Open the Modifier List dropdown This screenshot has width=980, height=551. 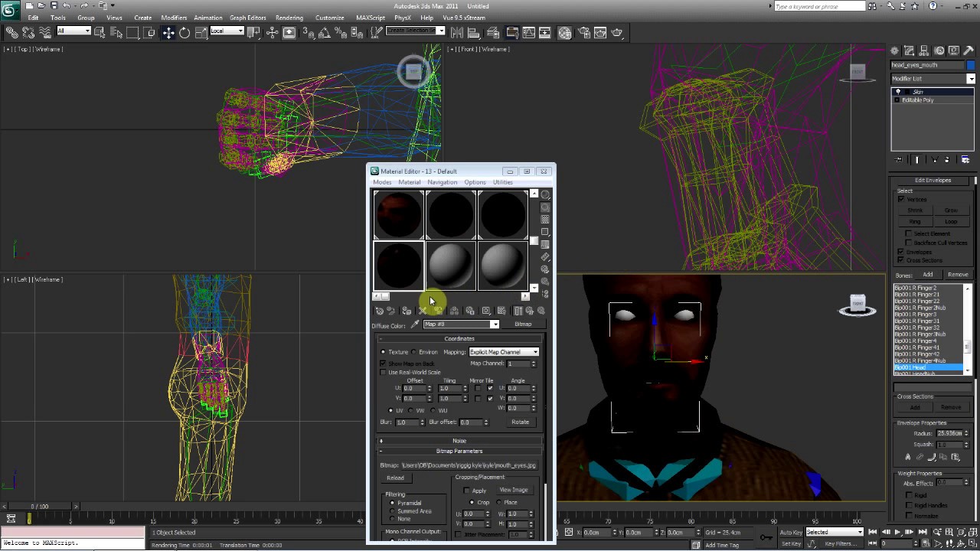pos(933,79)
